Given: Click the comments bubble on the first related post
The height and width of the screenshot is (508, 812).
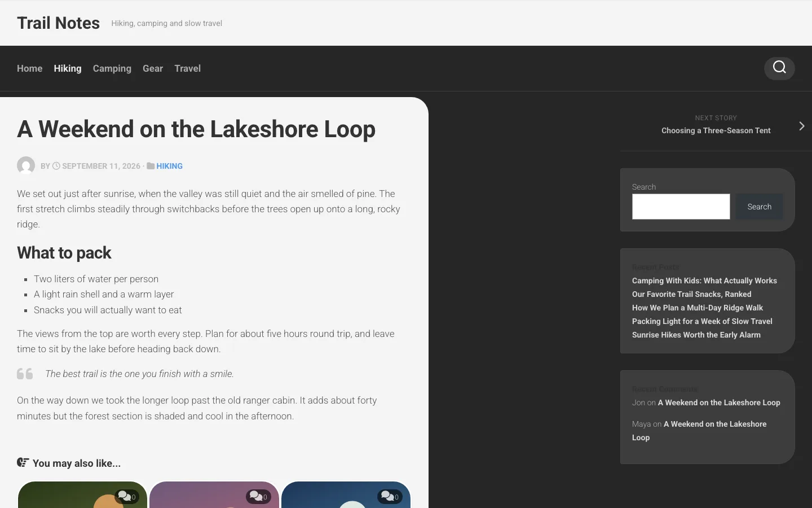Looking at the screenshot, I should point(127,496).
